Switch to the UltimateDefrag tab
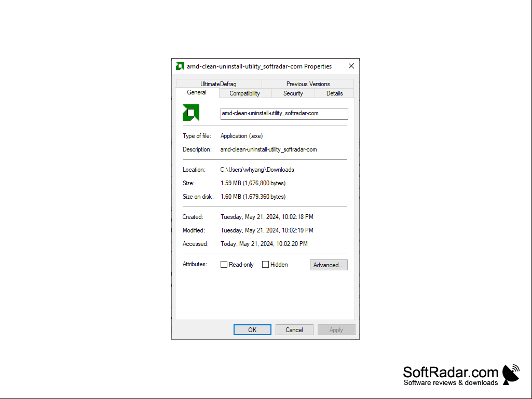 coord(219,84)
